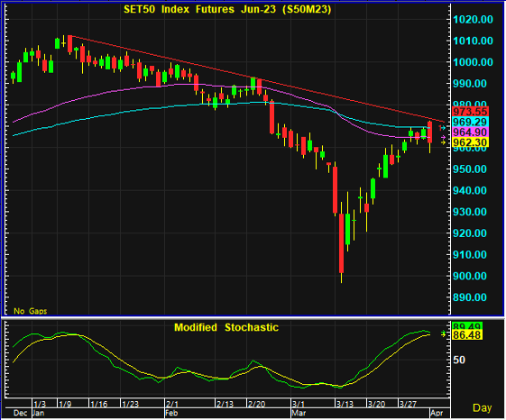This screenshot has height=420, width=506.
Task: Click the 1/9 date label
Action: (65, 404)
